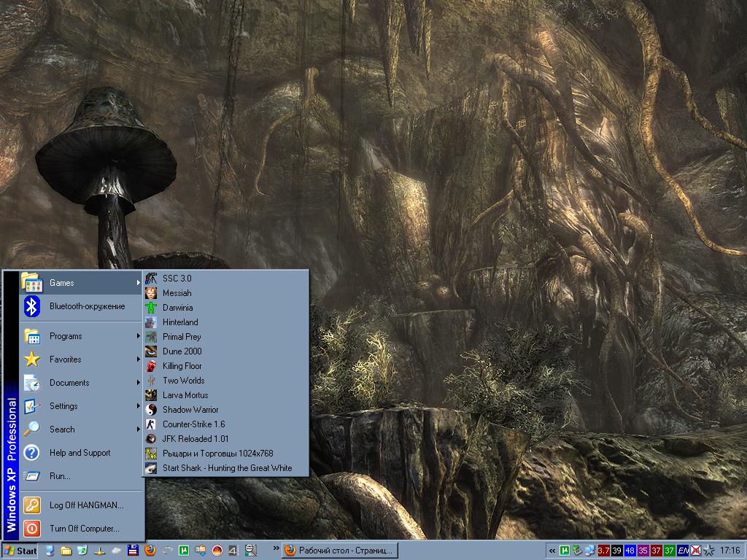Open Dune 2000
The width and height of the screenshot is (747, 560).
coord(226,351)
